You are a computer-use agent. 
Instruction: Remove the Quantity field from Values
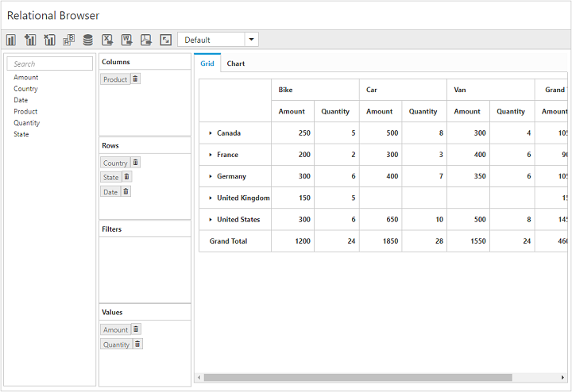137,344
